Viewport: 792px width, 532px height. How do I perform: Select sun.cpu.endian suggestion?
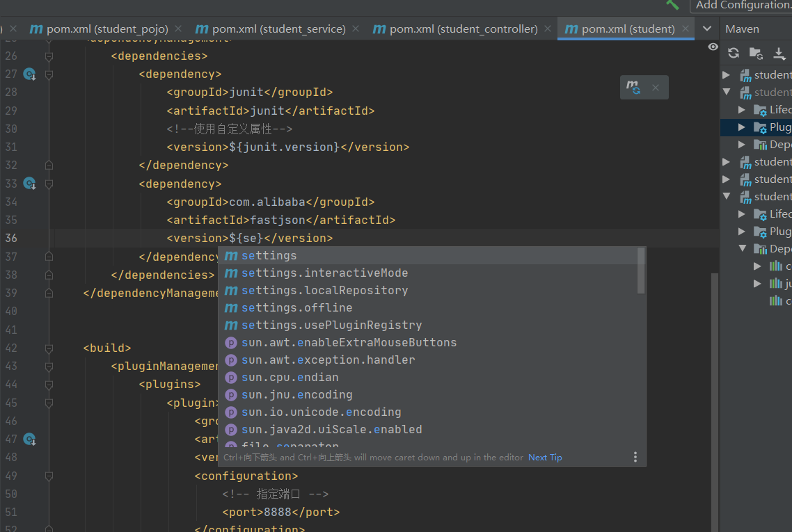pos(428,378)
